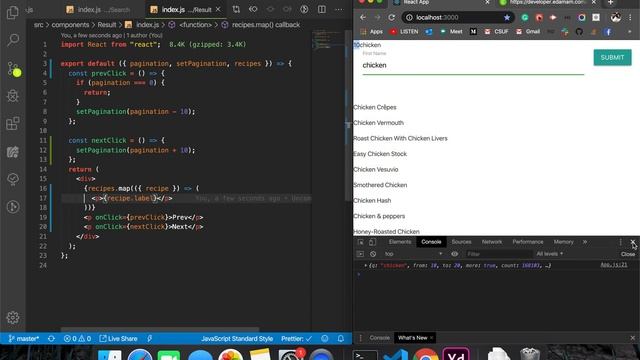
Task: Click the feedback smiley in status bar
Action: point(324,338)
